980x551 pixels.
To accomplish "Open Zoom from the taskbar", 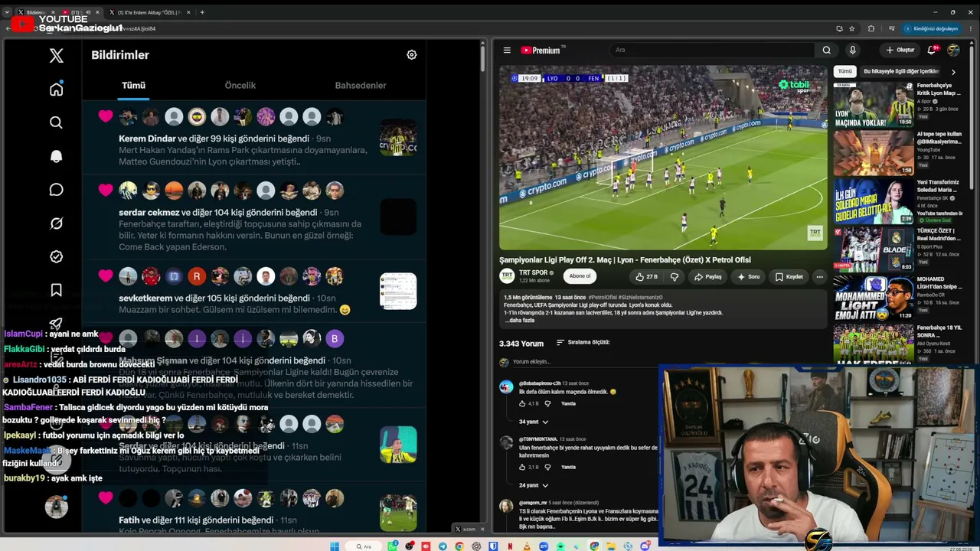I will coord(544,546).
